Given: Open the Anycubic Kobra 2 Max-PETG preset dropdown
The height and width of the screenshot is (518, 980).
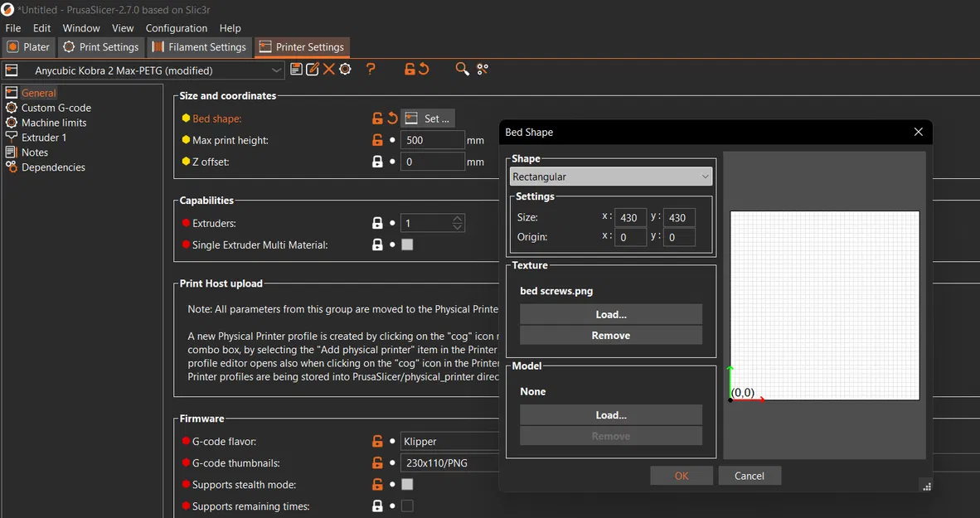Looking at the screenshot, I should (143, 70).
